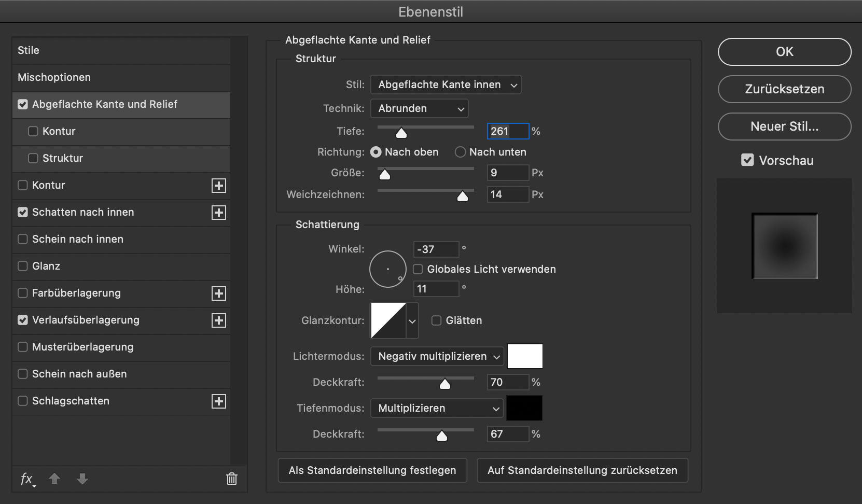Enable the Kontur sub-option under bevel
Viewport: 862px width, 504px height.
coord(33,131)
